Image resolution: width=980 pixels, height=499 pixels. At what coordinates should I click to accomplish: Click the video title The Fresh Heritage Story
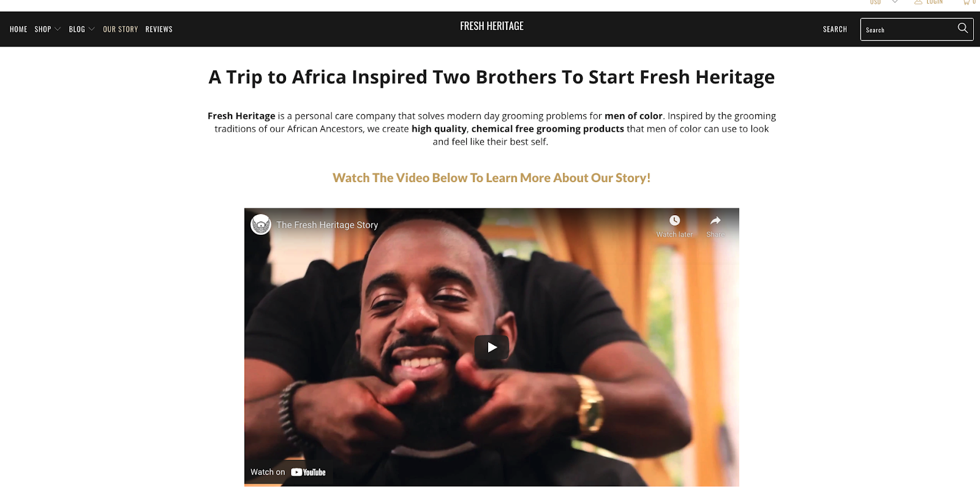pyautogui.click(x=327, y=225)
